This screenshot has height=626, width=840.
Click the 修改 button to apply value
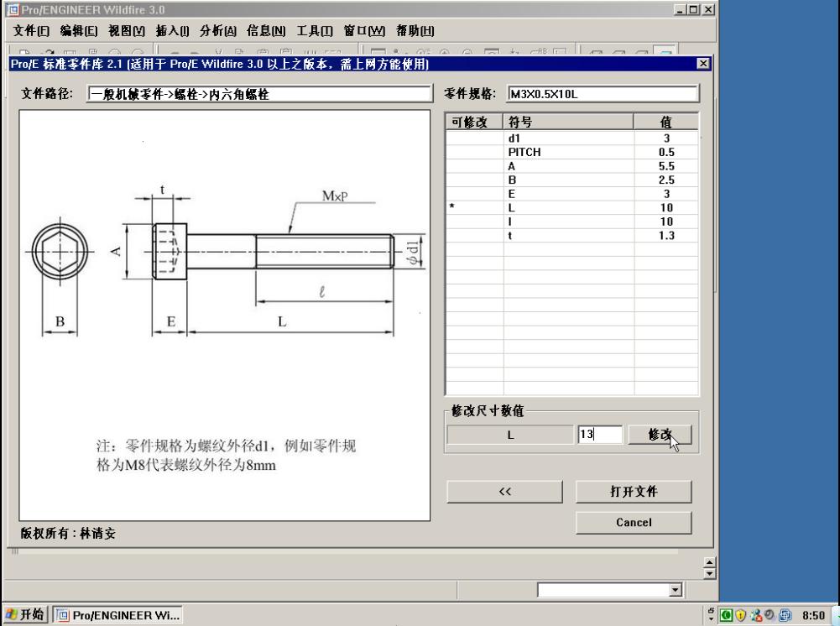pyautogui.click(x=660, y=435)
